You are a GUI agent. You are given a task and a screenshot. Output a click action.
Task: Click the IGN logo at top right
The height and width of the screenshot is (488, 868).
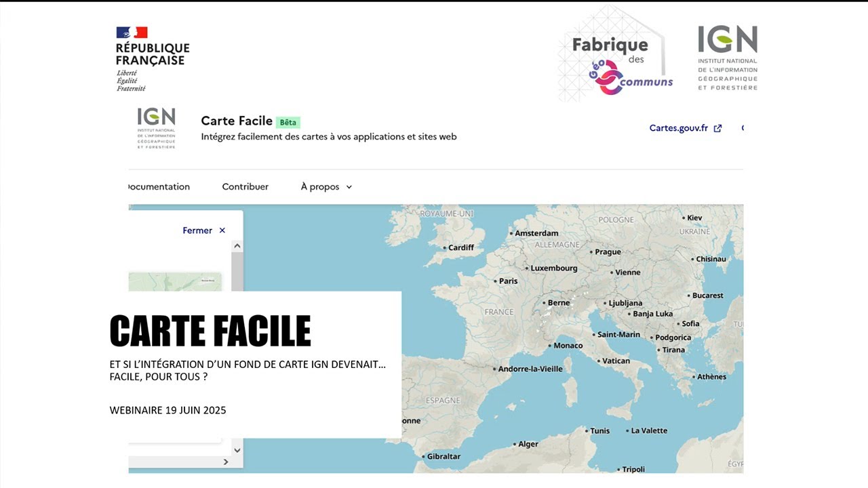coord(728,58)
